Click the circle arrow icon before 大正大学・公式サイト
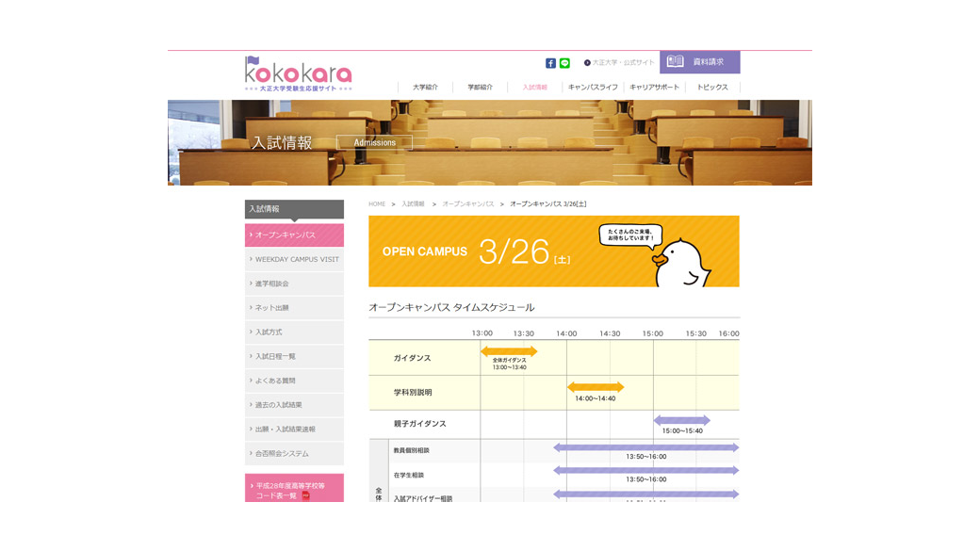The image size is (980, 551). [587, 62]
